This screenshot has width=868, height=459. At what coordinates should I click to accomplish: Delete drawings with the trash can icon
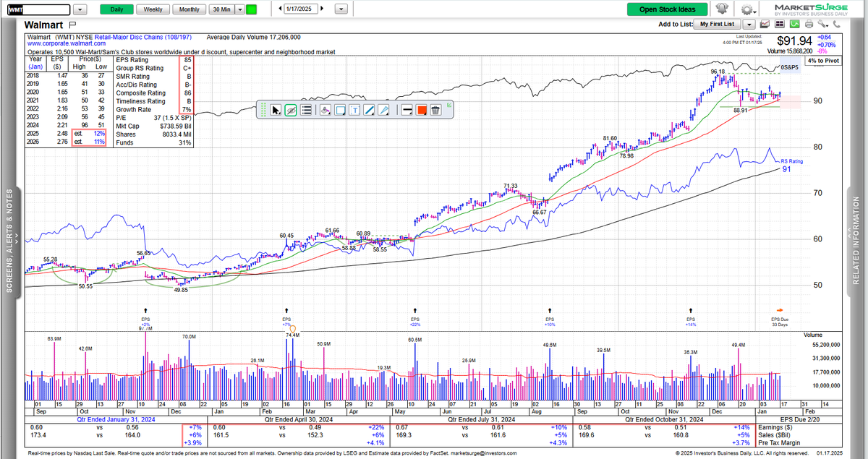point(435,111)
